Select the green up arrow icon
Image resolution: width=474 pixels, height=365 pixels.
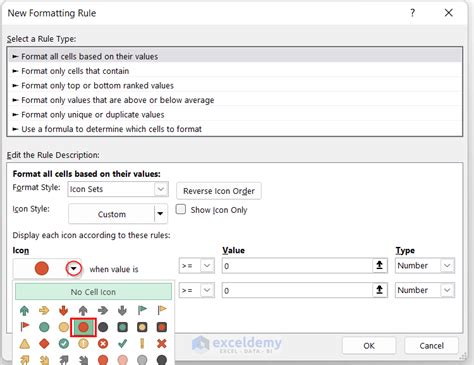point(24,311)
